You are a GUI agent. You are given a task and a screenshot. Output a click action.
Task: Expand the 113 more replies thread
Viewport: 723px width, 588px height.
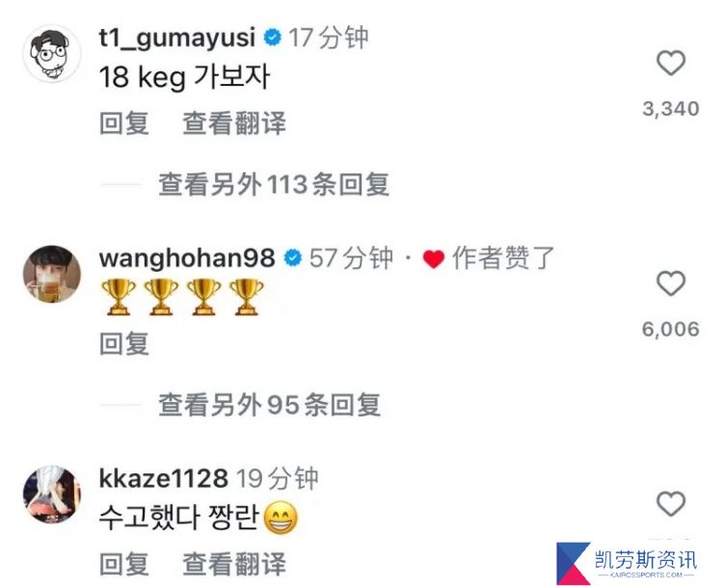point(274,184)
